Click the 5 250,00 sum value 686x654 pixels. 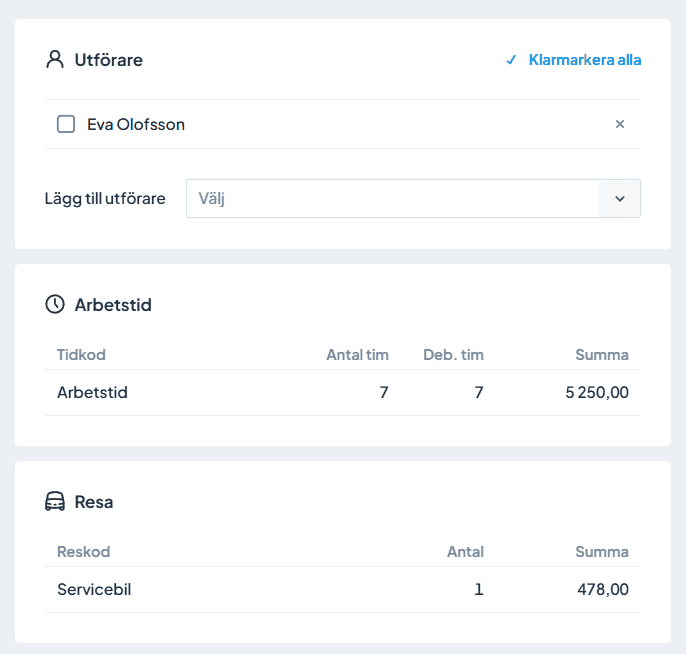[597, 393]
